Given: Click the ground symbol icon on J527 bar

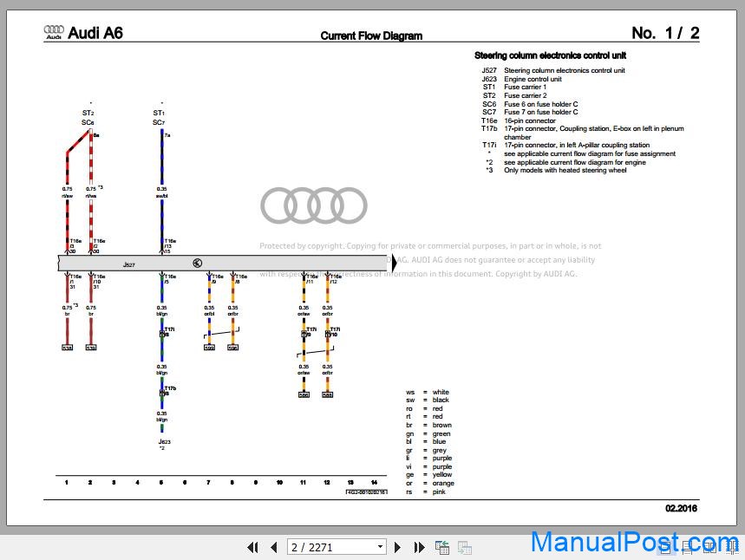Looking at the screenshot, I should pyautogui.click(x=198, y=264).
